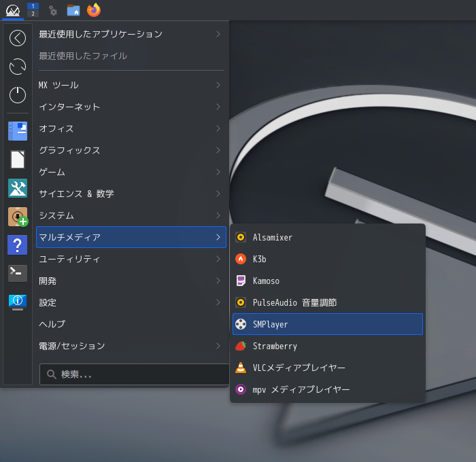The height and width of the screenshot is (462, 476).
Task: Launch SMPlayer from multimedia submenu
Action: point(328,324)
